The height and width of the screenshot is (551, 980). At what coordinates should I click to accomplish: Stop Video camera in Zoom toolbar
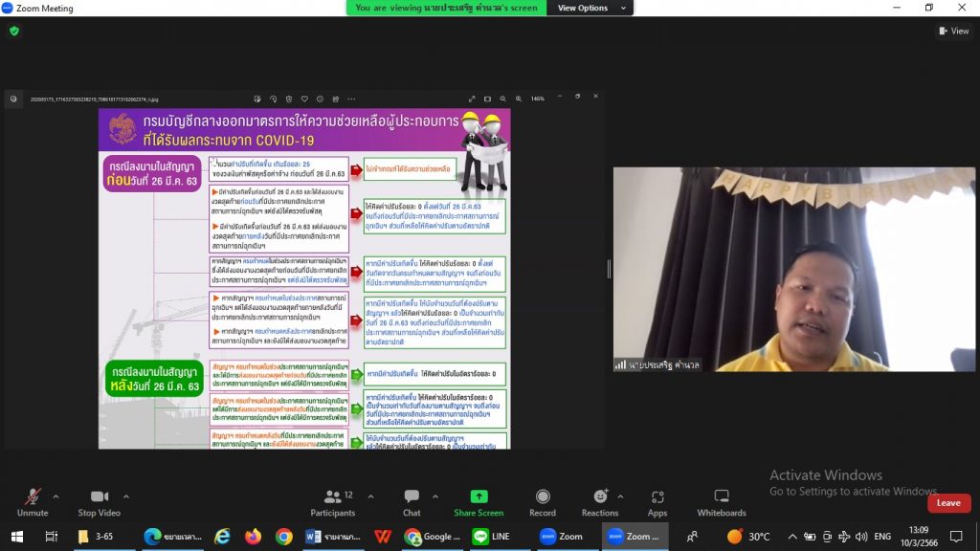[x=99, y=502]
